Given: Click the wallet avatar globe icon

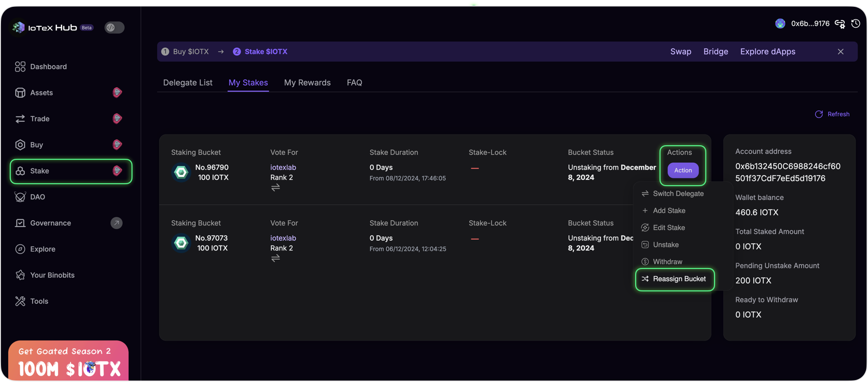Looking at the screenshot, I should (x=780, y=23).
